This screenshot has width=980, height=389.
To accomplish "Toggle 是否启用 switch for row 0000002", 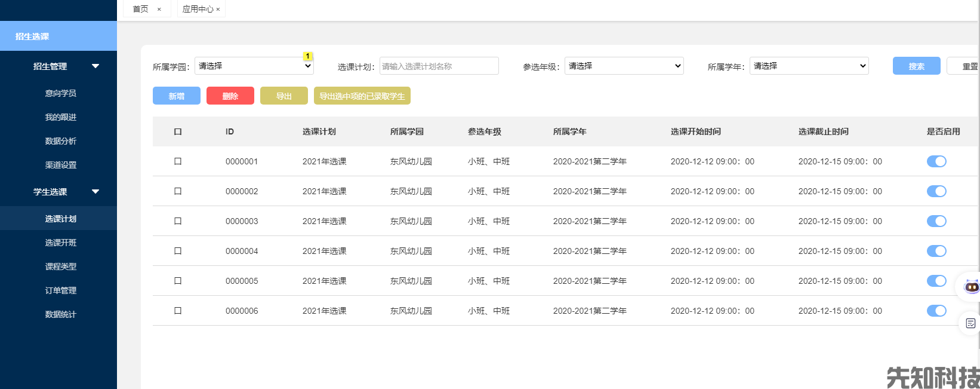I will (936, 191).
